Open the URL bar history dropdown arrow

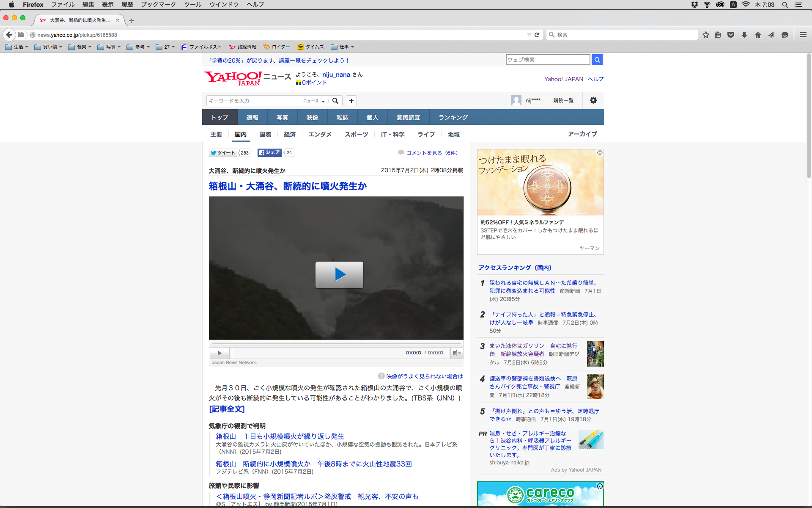(529, 35)
